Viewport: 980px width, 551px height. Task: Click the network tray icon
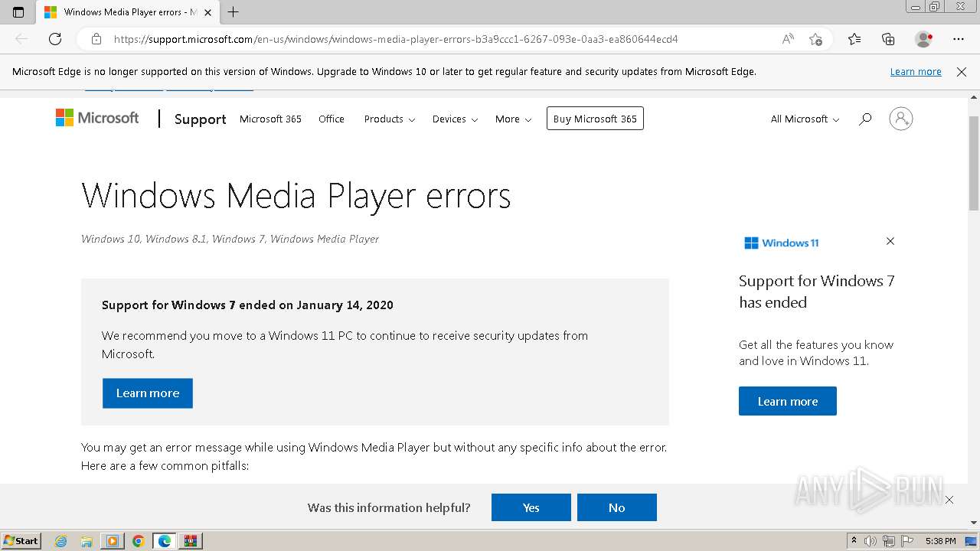tap(889, 541)
